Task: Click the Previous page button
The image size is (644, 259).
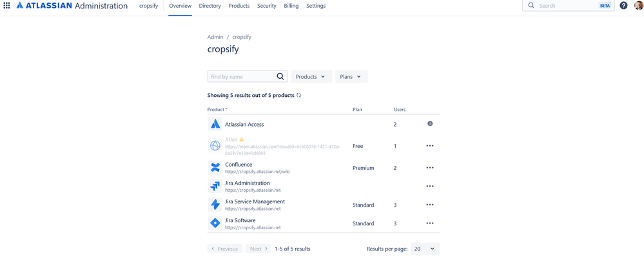Action: pyautogui.click(x=225, y=249)
